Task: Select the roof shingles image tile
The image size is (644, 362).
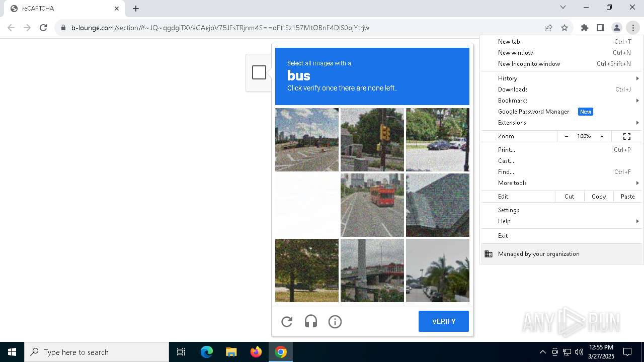Action: (438, 205)
